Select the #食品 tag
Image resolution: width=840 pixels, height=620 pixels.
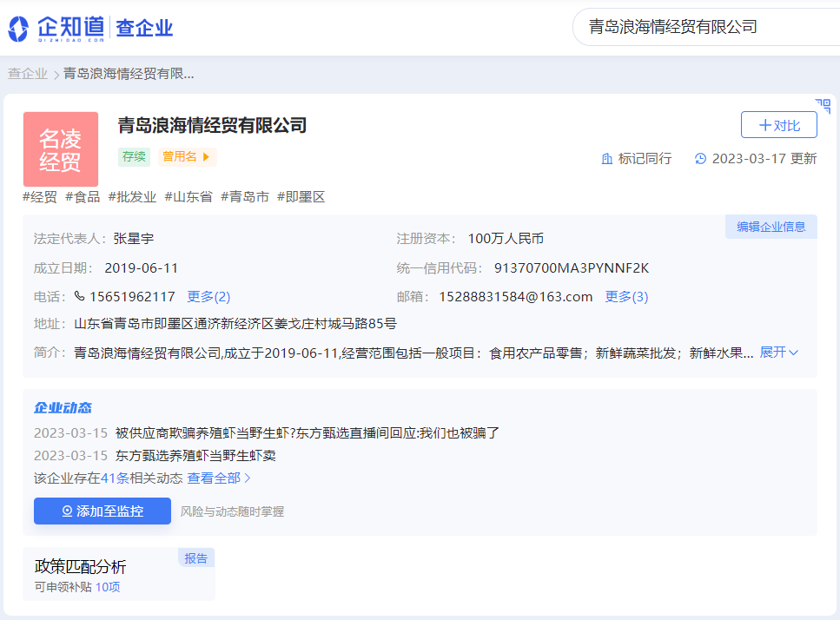point(83,197)
